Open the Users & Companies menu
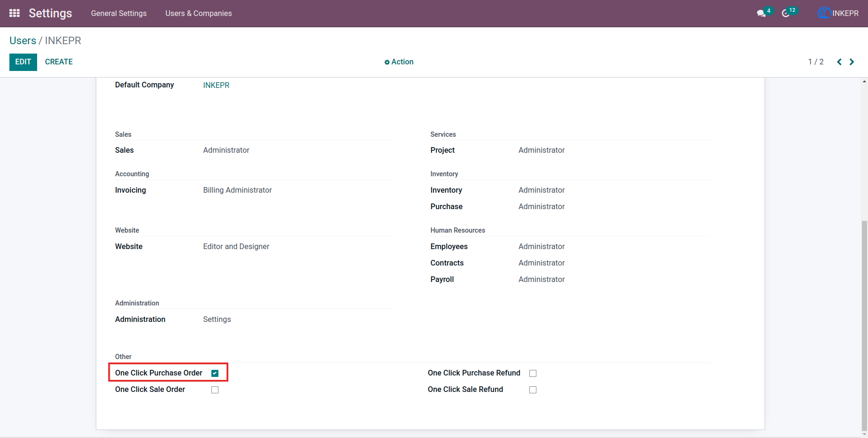 [199, 13]
